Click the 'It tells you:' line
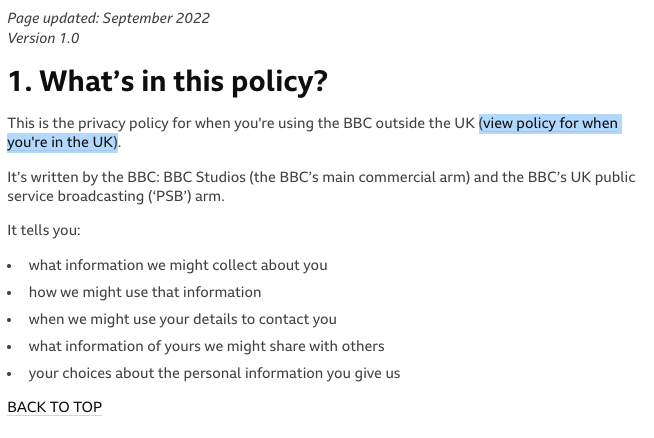The width and height of the screenshot is (654, 438). click(x=44, y=230)
